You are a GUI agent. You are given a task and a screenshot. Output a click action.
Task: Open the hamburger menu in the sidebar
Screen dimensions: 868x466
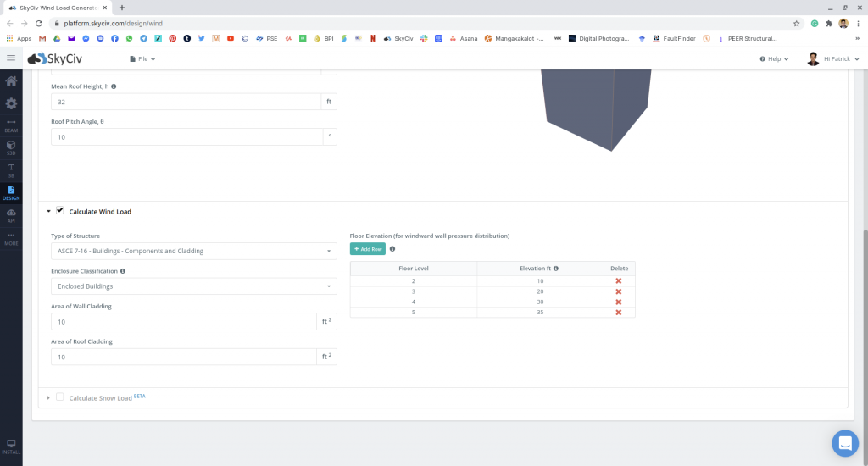(x=11, y=58)
